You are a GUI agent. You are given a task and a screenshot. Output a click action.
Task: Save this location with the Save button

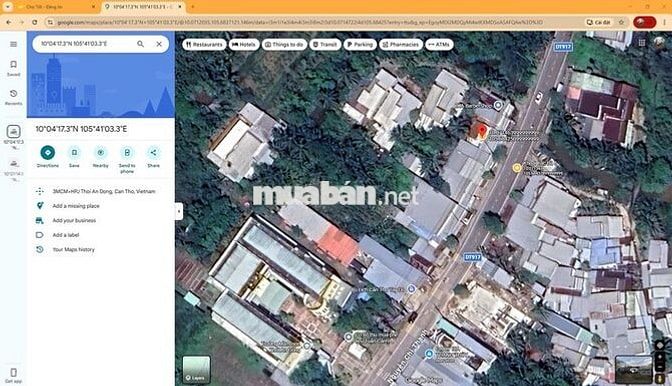(74, 157)
